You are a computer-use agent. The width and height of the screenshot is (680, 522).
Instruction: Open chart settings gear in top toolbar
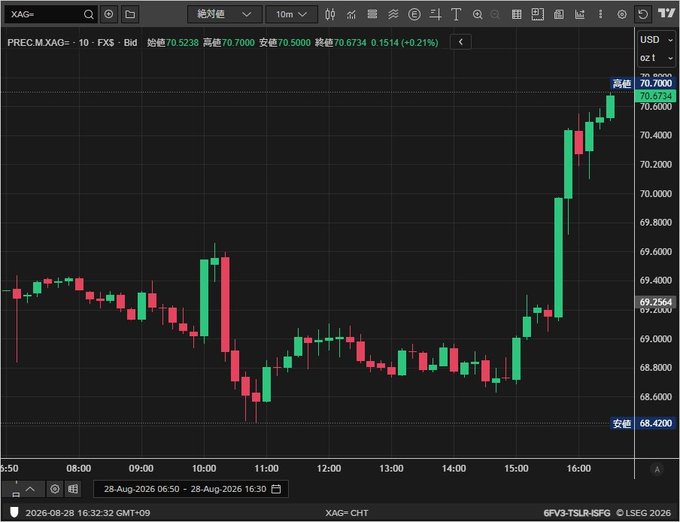621,14
